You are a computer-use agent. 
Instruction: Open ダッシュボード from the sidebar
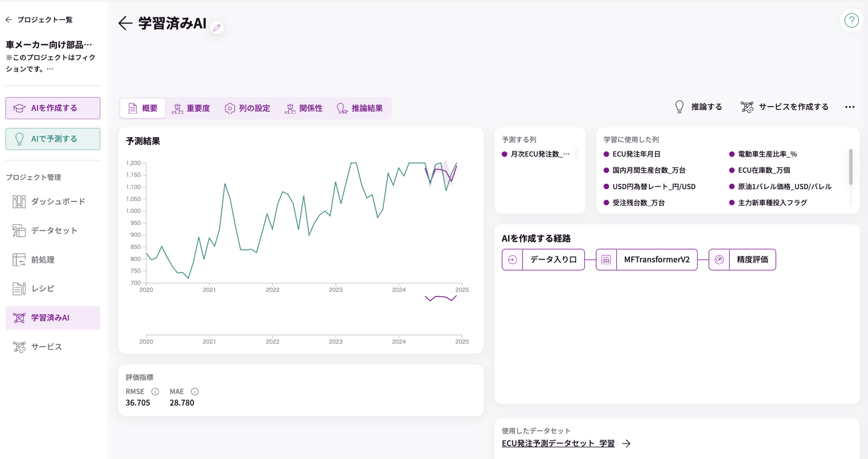[53, 202]
